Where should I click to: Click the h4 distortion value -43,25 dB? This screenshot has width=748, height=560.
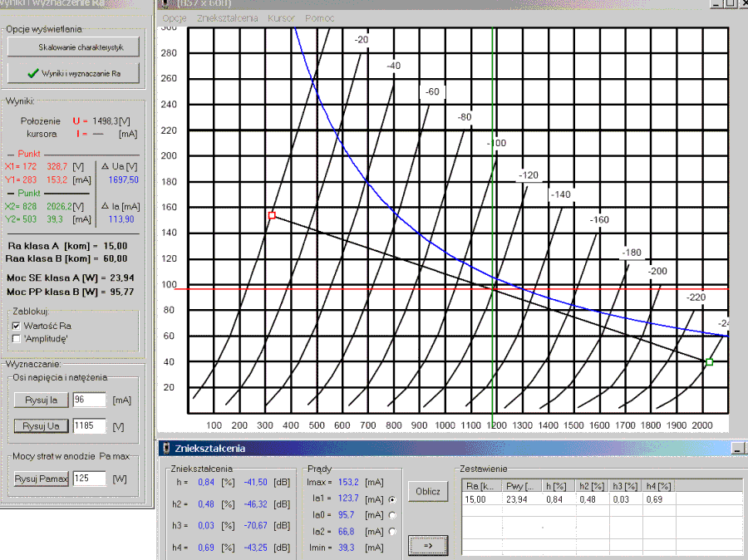[256, 548]
